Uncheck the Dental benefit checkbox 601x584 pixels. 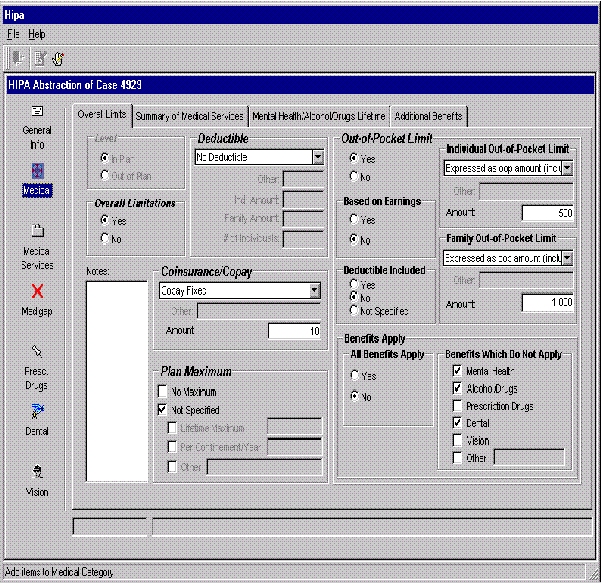tap(458, 423)
